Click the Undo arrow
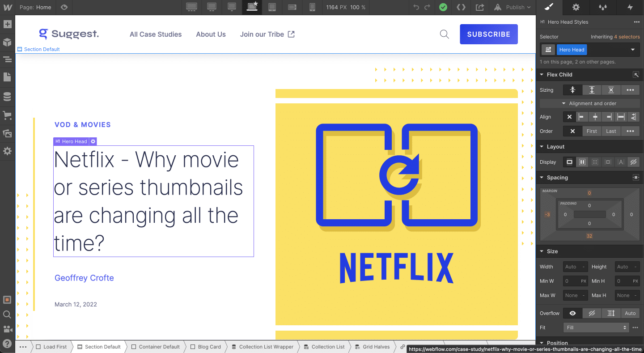The image size is (644, 353). coord(416,7)
